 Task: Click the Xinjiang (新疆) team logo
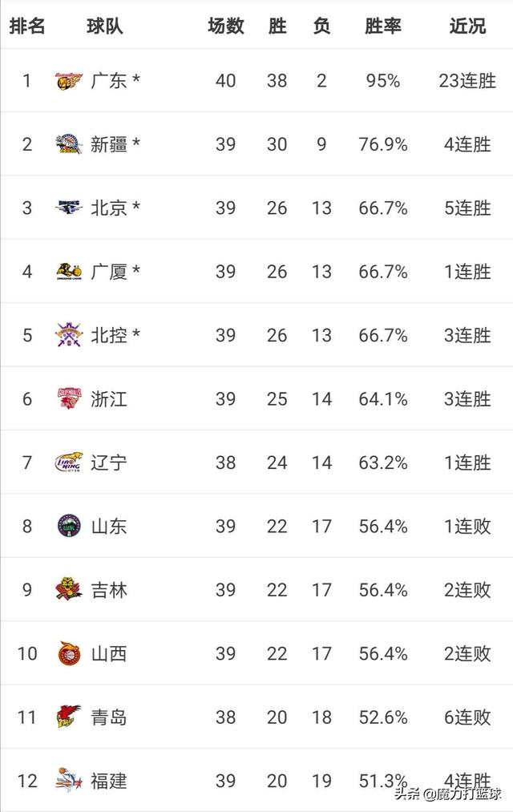point(69,144)
